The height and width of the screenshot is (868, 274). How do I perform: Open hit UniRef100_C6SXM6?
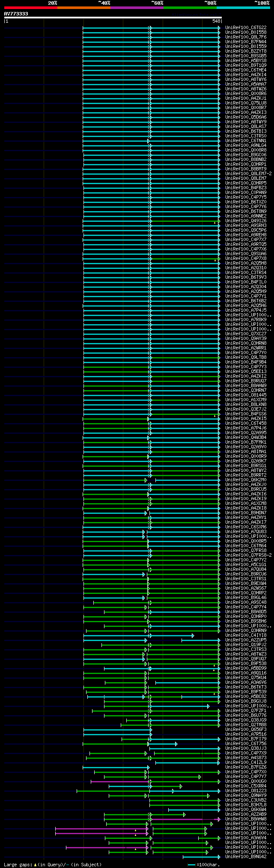point(246,527)
